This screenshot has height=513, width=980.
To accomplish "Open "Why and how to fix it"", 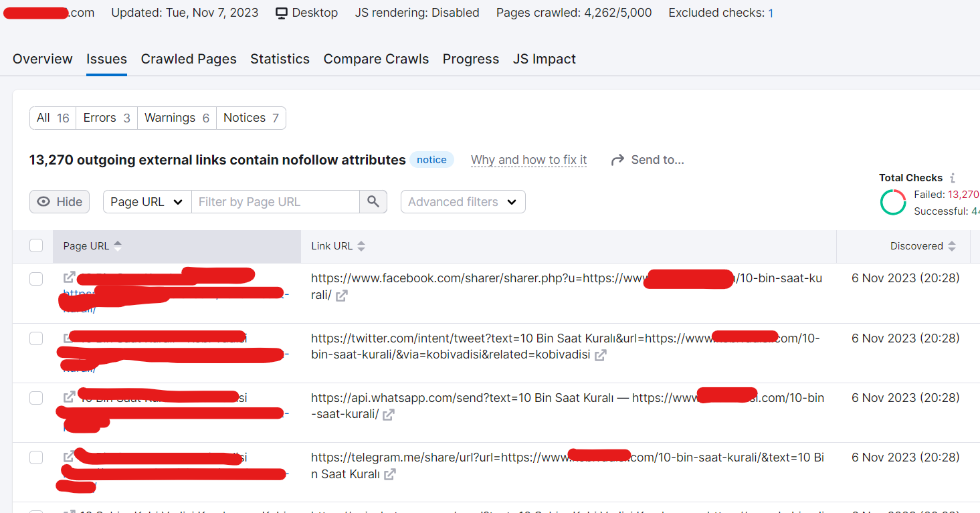I will pos(529,160).
